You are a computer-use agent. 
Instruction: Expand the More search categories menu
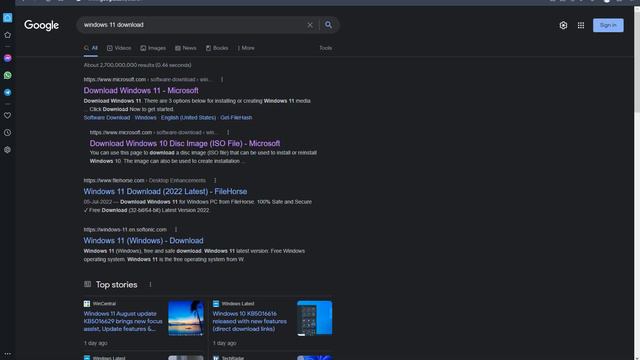coord(246,48)
